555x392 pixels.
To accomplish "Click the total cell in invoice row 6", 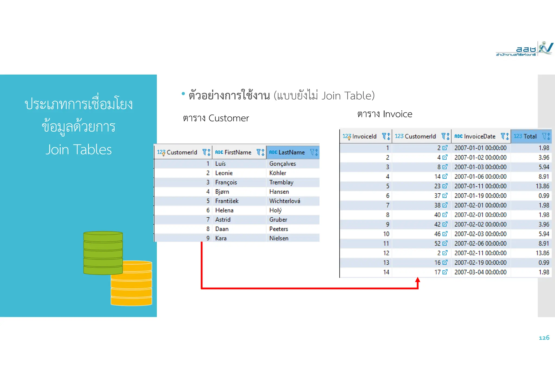I will (x=531, y=195).
